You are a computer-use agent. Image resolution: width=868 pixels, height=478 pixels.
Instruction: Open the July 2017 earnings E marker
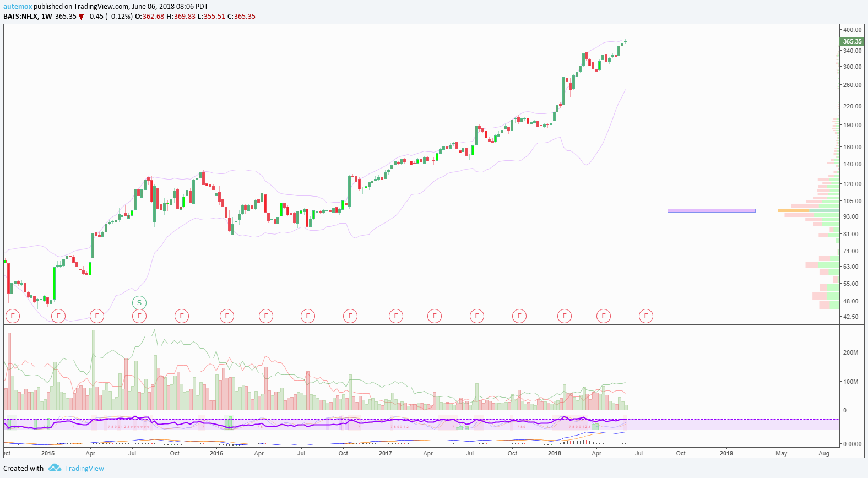(477, 316)
